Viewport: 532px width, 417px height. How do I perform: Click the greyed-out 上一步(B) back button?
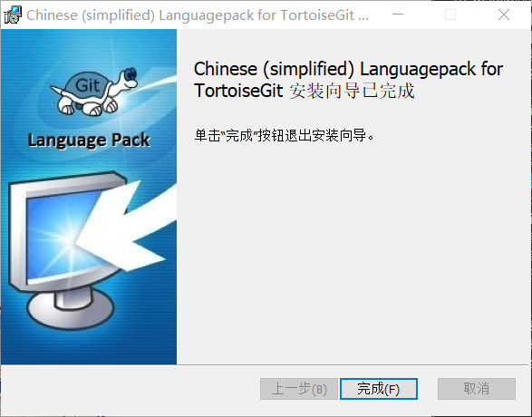tap(299, 389)
